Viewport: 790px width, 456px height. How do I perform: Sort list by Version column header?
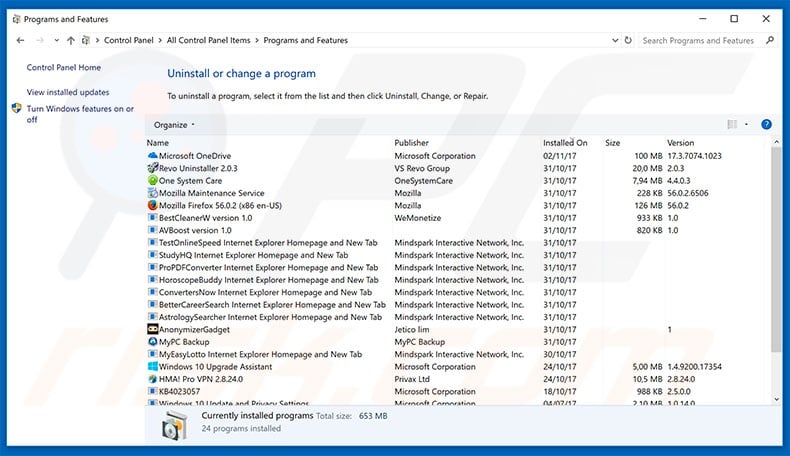coord(680,143)
